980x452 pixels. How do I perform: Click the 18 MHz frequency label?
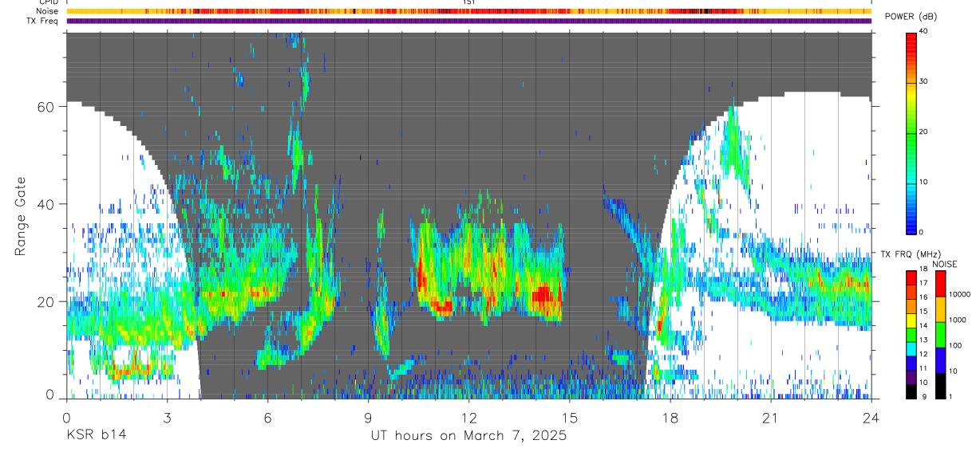[924, 270]
